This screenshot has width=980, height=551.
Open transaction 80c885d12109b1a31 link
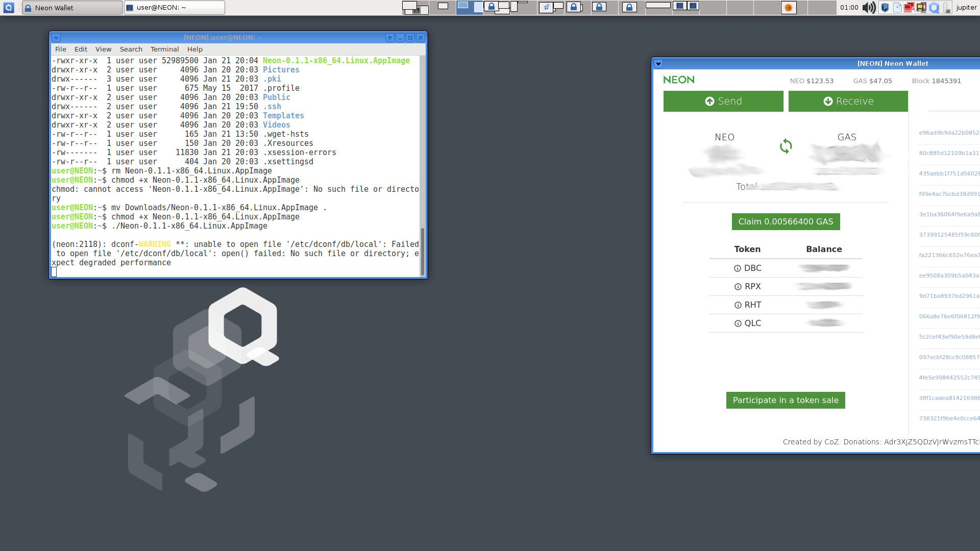949,153
